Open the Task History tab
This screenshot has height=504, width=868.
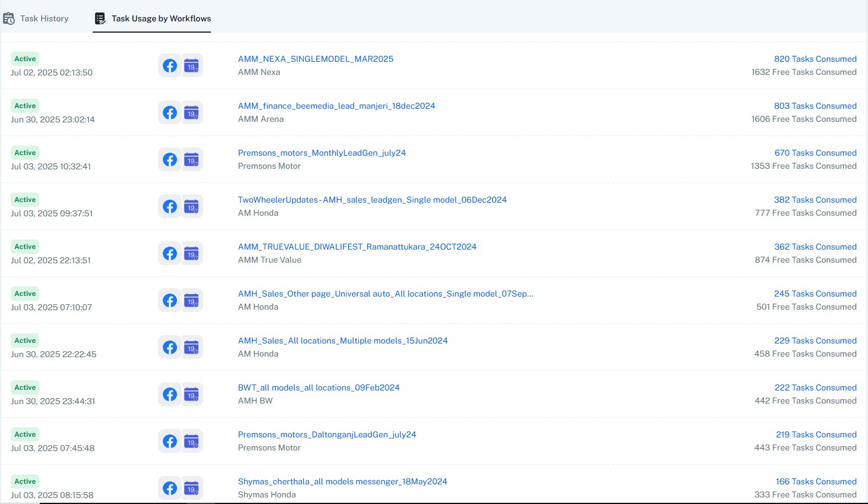tap(36, 18)
